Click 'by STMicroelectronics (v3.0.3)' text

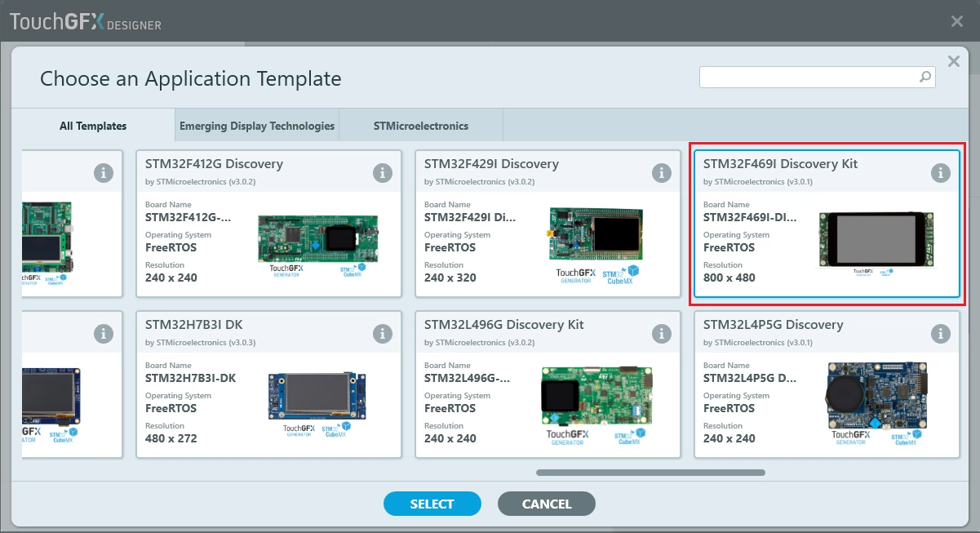pos(200,342)
